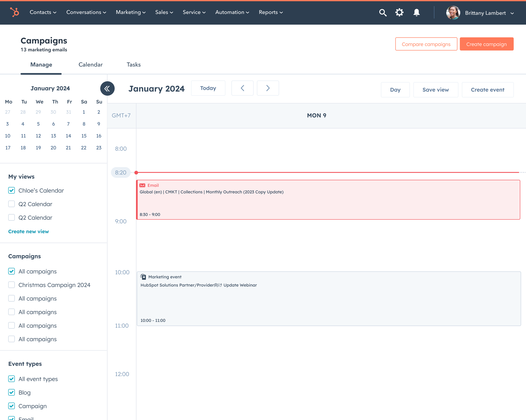Image resolution: width=526 pixels, height=420 pixels.
Task: Click Brittany Lambert's profile avatar
Action: (x=453, y=13)
